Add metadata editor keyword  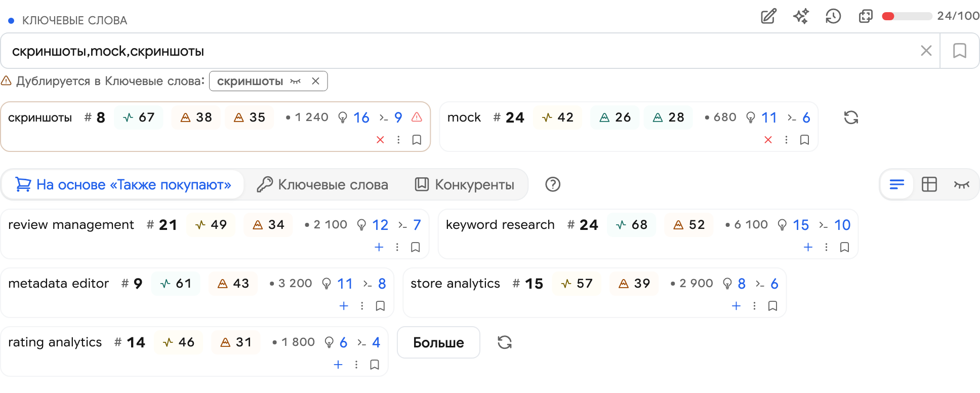pos(344,306)
